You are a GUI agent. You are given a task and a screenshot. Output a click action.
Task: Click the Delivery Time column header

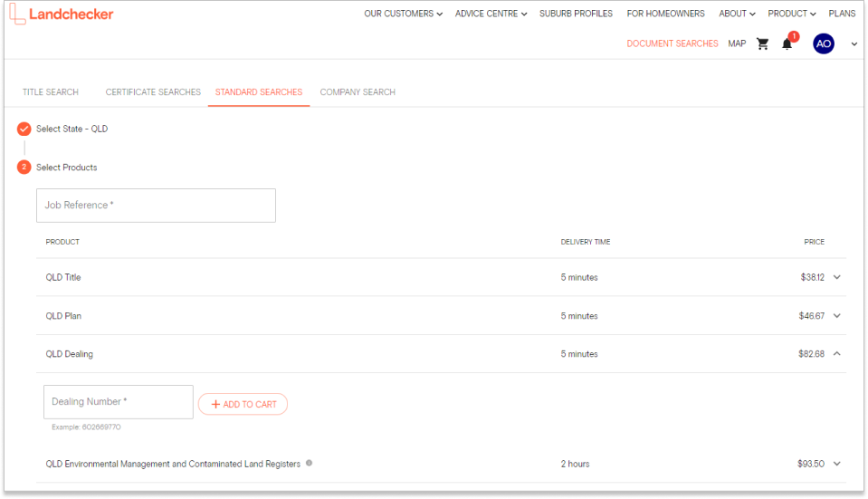(x=585, y=242)
